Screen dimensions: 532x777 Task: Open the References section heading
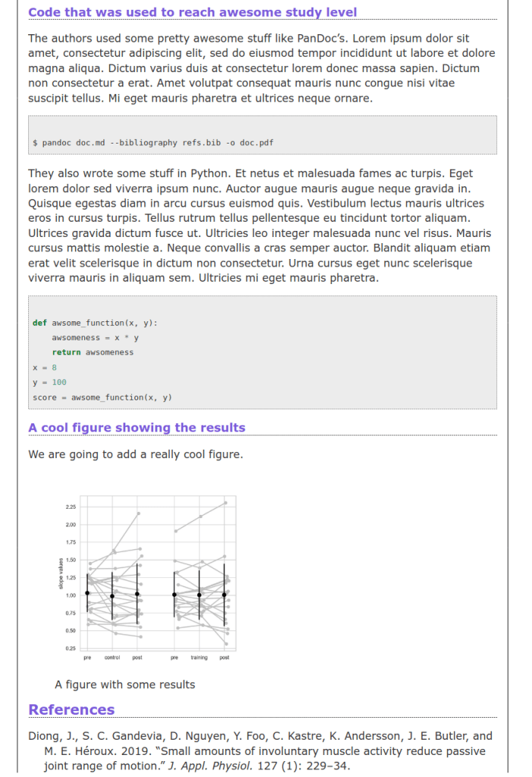click(x=71, y=709)
